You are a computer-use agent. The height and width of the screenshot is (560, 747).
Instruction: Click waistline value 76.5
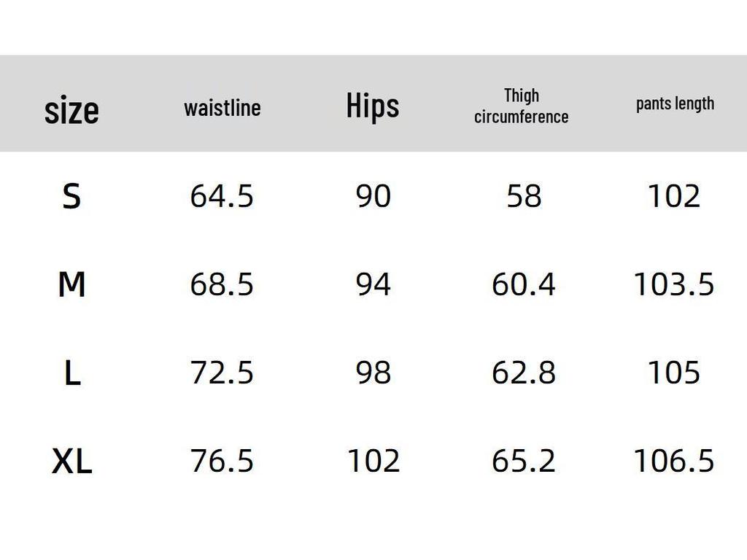[x=222, y=461]
